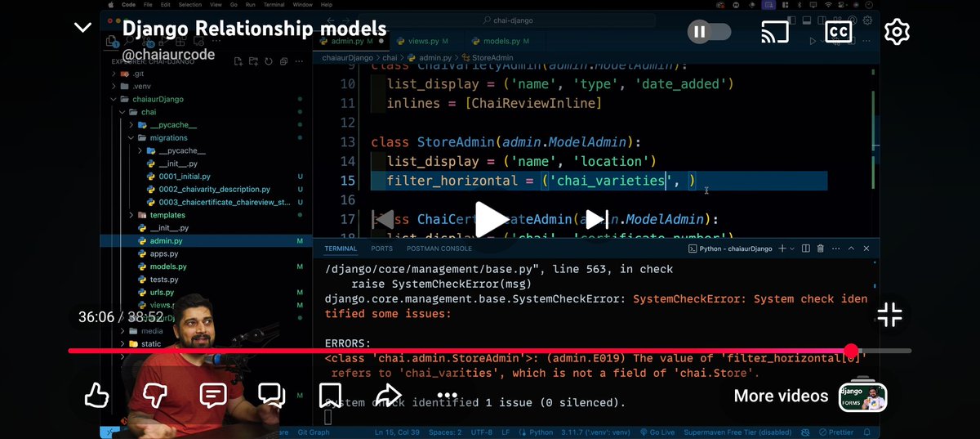The width and height of the screenshot is (980, 439).
Task: Open the comments panel
Action: pos(213,396)
